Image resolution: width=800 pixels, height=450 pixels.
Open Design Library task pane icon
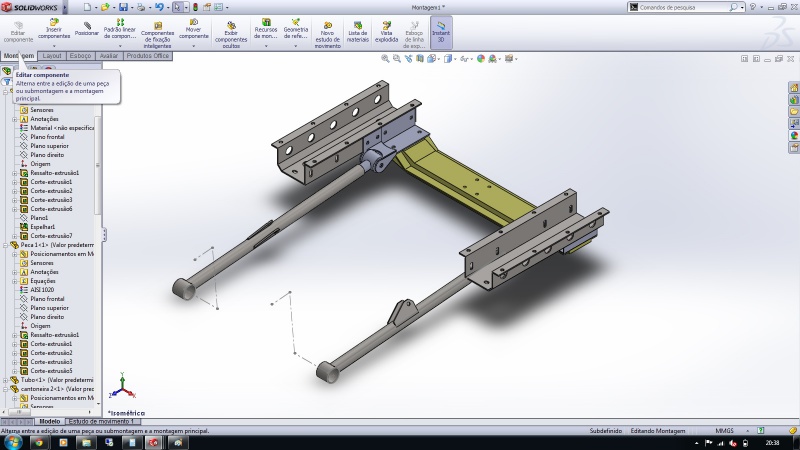pos(794,99)
